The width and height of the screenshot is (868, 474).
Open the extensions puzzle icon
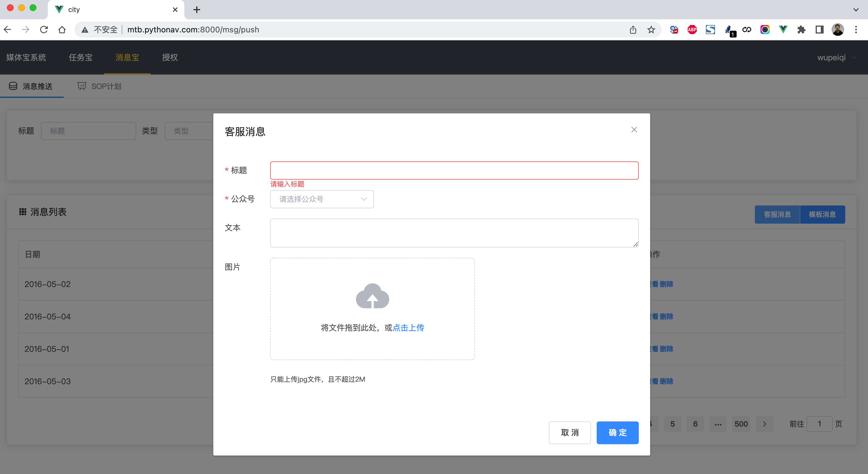801,30
